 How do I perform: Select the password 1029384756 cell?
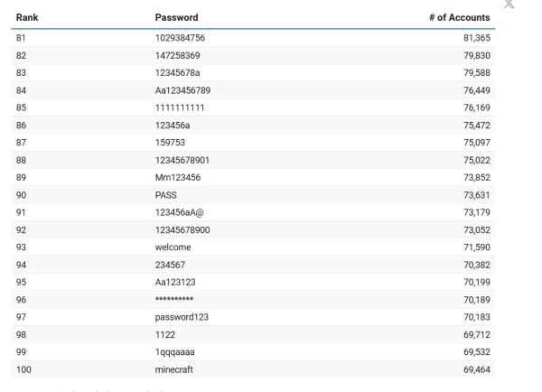pyautogui.click(x=182, y=37)
